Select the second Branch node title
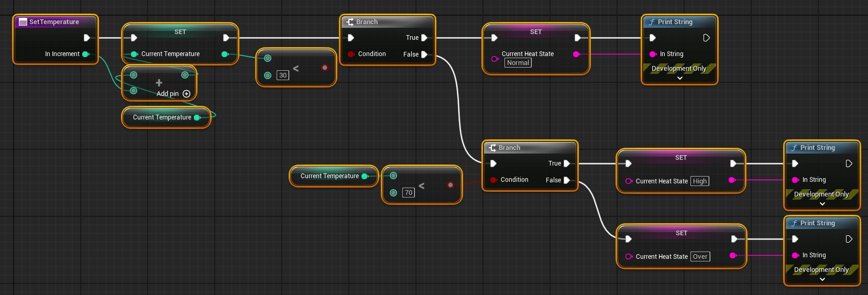 pyautogui.click(x=509, y=148)
